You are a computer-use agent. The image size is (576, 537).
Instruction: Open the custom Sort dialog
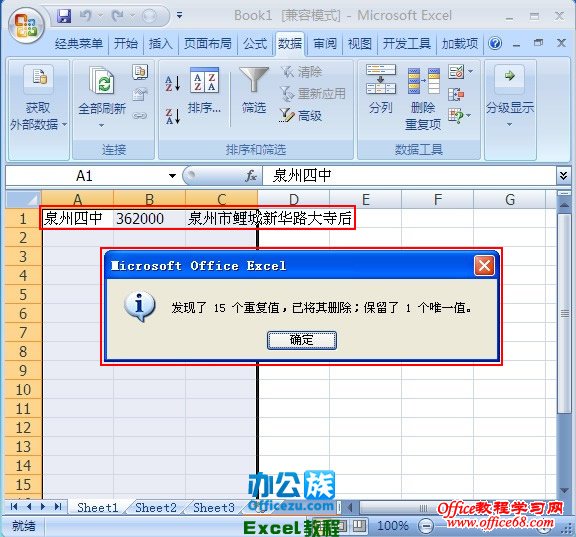[204, 90]
